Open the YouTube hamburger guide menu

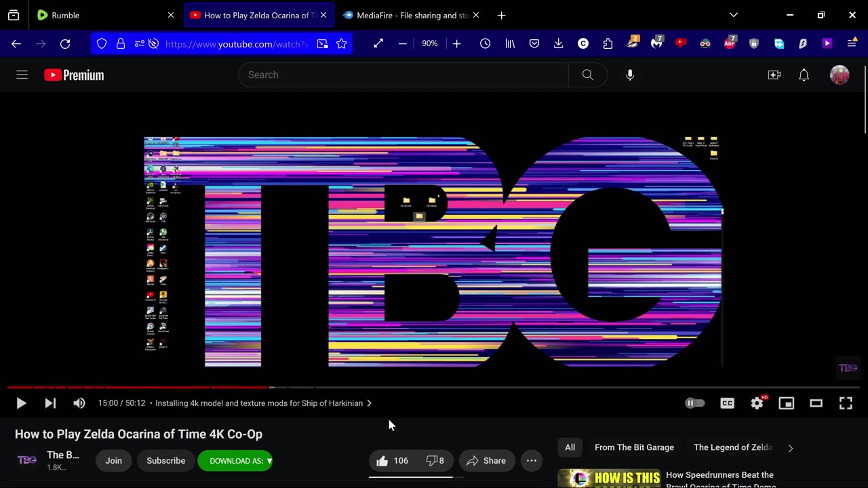pyautogui.click(x=22, y=75)
